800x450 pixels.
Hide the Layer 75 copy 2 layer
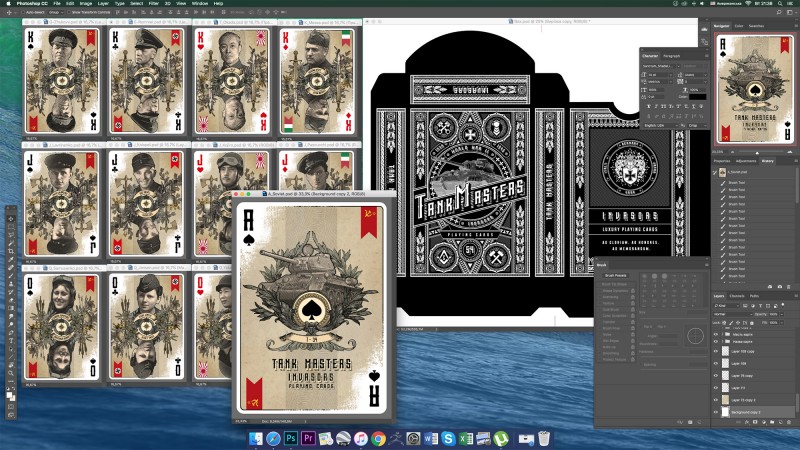716,400
